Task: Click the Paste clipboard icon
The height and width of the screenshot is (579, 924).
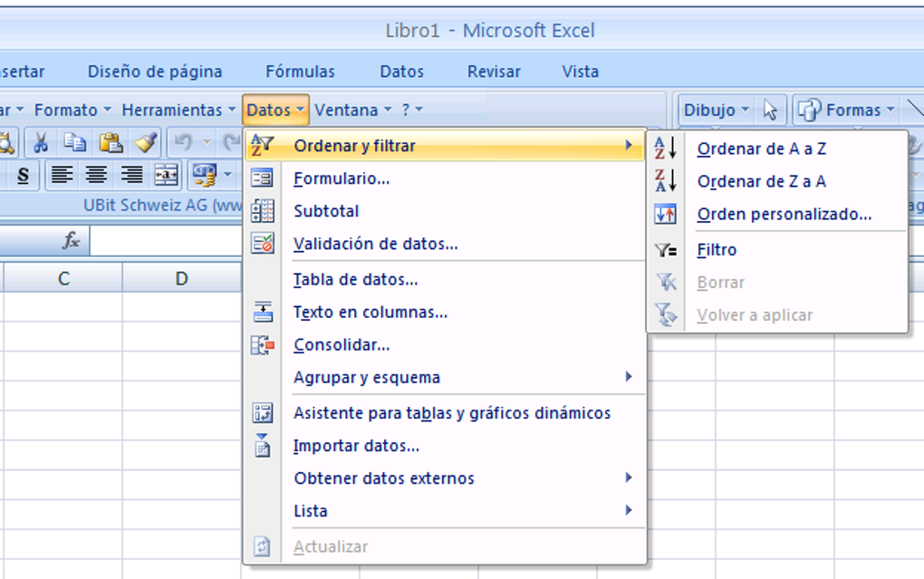Action: tap(111, 142)
